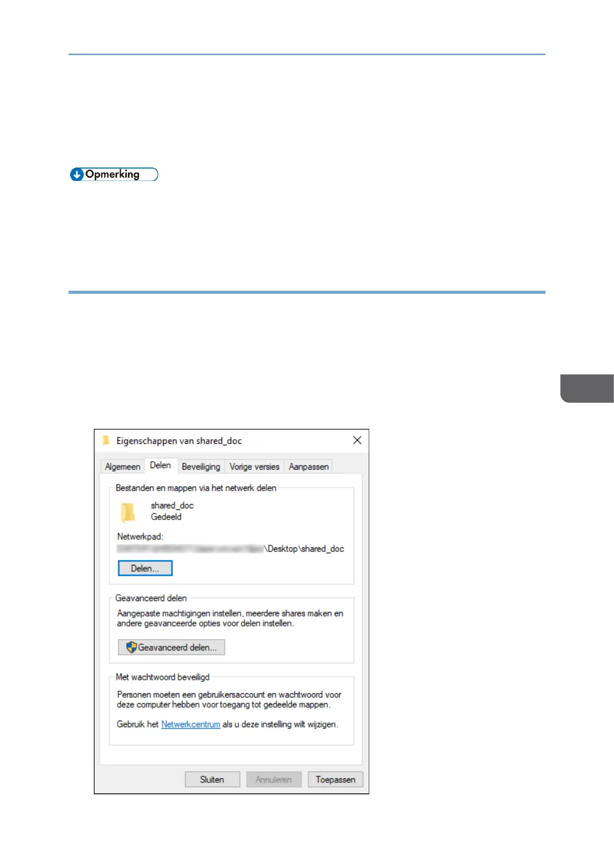The height and width of the screenshot is (868, 614).
Task: Switch to the Algemeen tab
Action: point(122,466)
